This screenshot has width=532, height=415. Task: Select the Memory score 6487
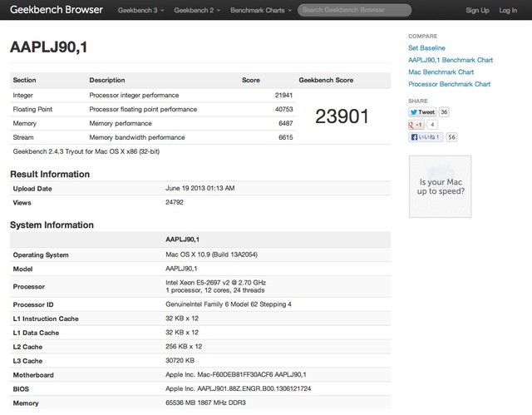coord(285,124)
